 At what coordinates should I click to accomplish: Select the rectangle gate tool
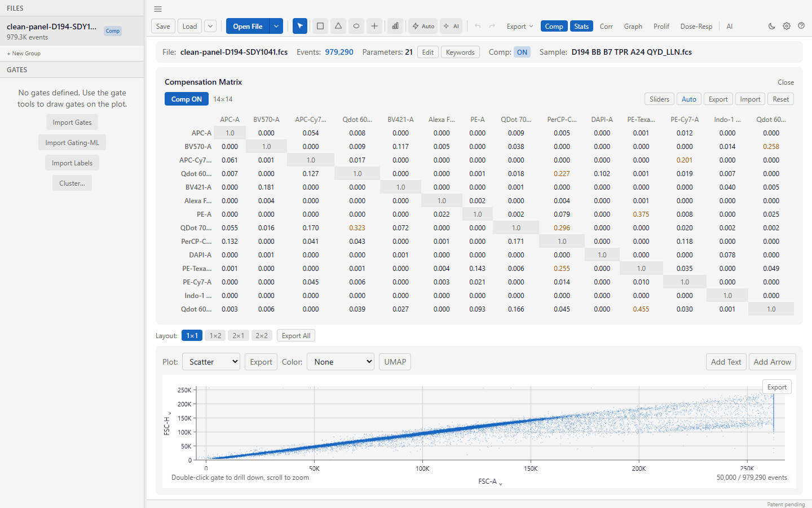point(320,26)
